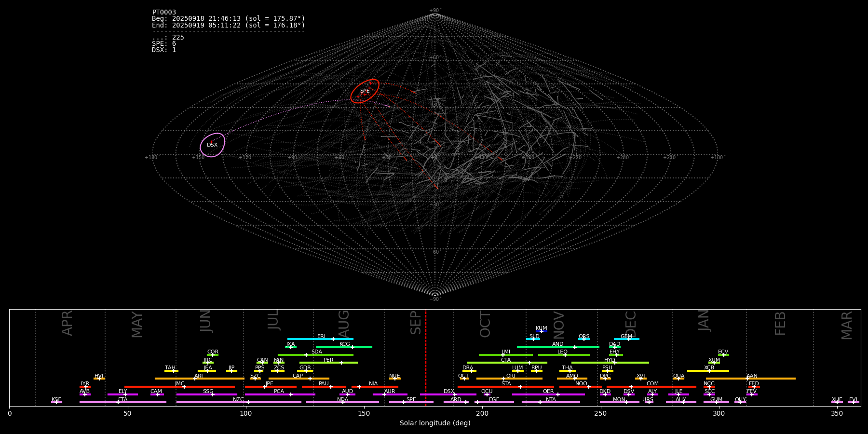Click the SDA shower bar in timeline
This screenshot has width=868, height=434.
click(315, 354)
